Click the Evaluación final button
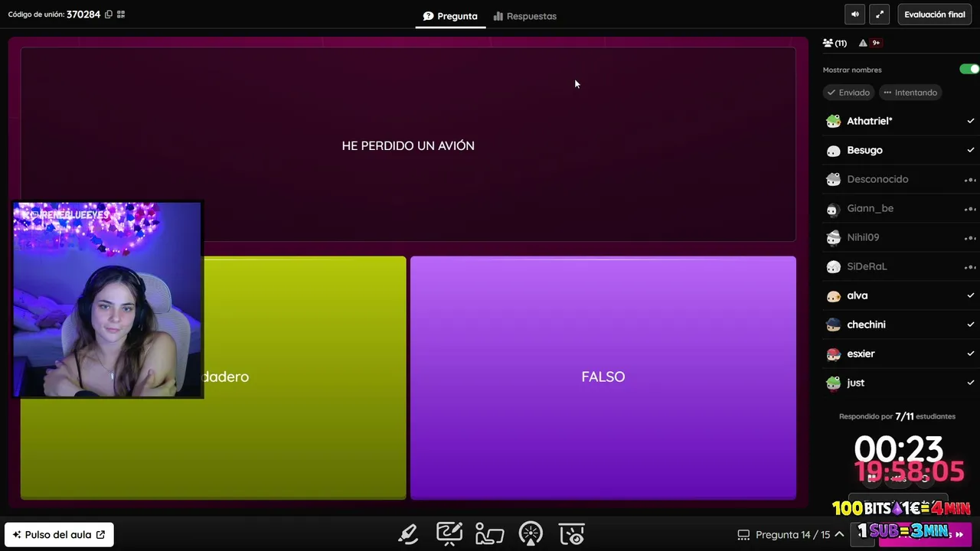This screenshot has width=980, height=551. pos(935,15)
